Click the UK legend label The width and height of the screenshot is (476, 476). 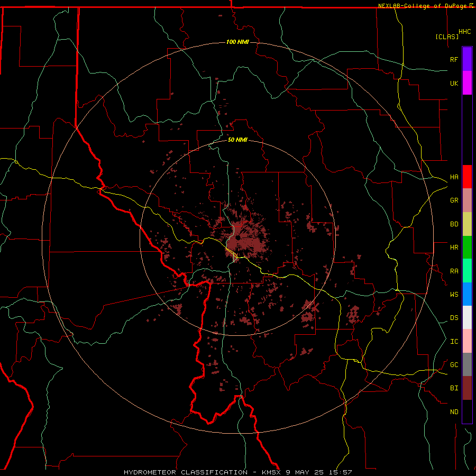[x=454, y=83]
